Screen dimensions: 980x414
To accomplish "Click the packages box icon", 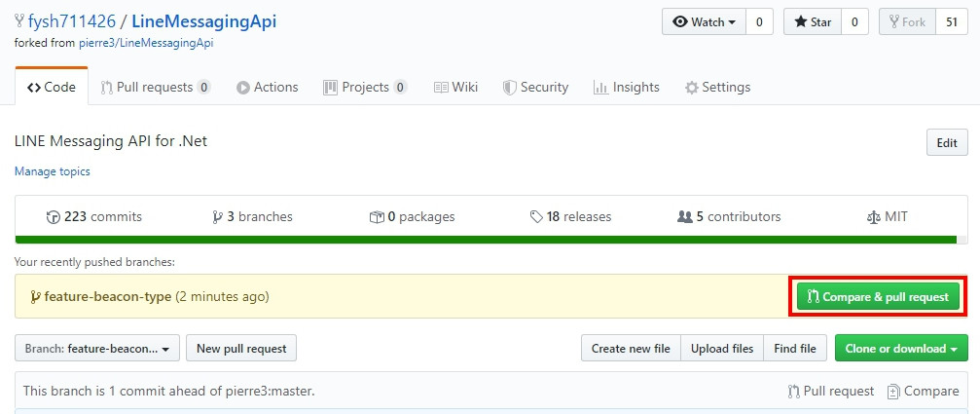I will click(377, 217).
